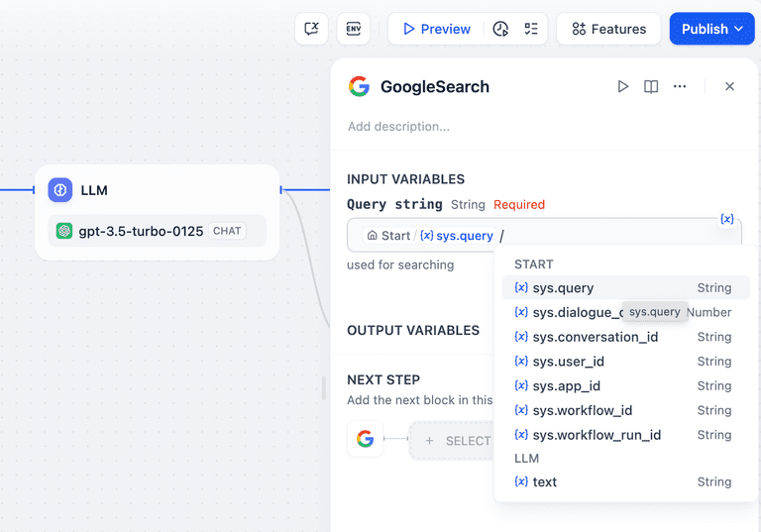
Task: Choose sys.conversation_id variable
Action: point(595,337)
